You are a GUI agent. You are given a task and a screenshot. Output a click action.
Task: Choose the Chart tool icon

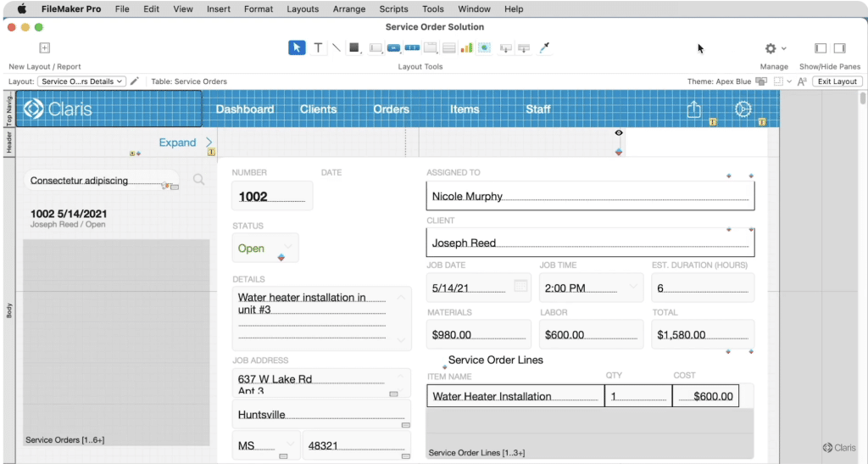[x=466, y=48]
